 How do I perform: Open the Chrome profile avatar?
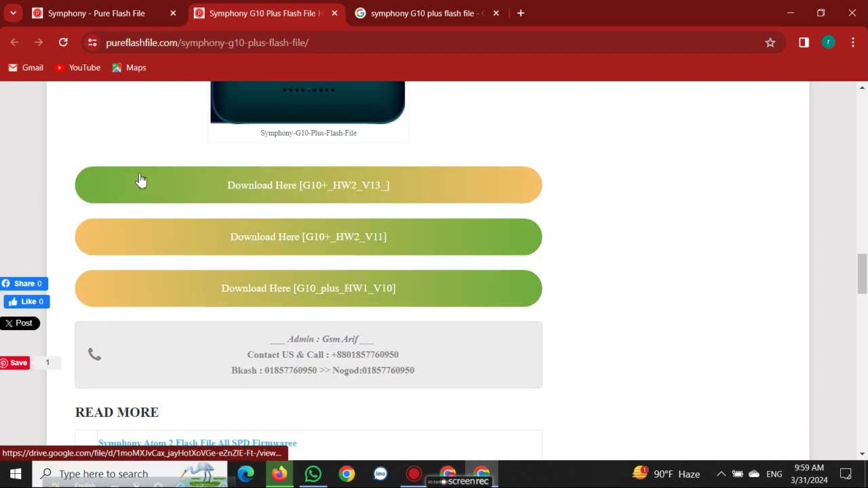828,42
